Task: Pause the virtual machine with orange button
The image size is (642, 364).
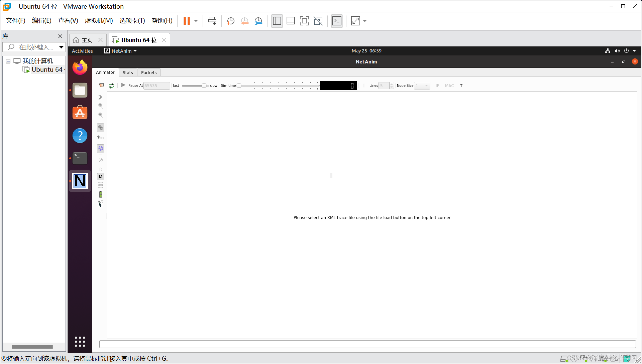Action: click(187, 21)
